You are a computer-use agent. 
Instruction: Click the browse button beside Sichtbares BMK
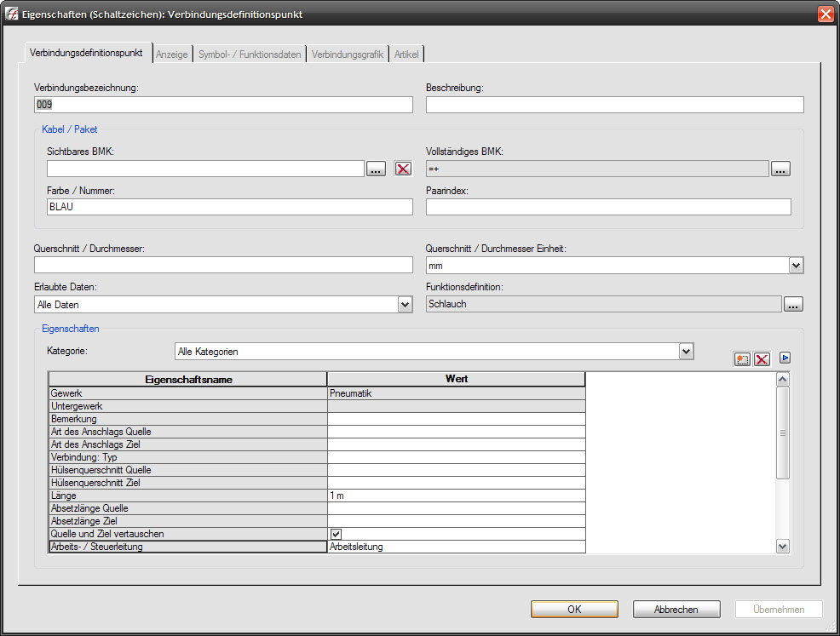(x=376, y=169)
